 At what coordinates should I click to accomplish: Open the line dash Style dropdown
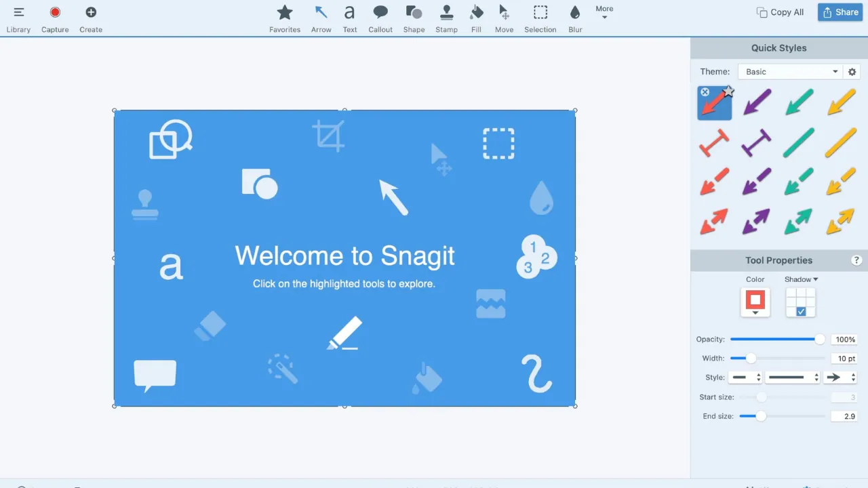coord(793,378)
